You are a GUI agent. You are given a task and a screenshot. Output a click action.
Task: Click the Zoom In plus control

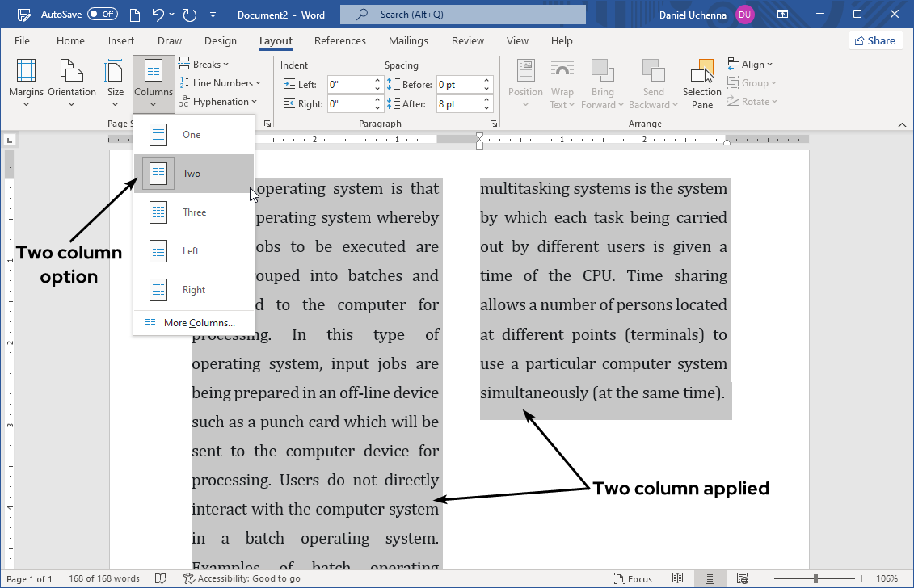[863, 578]
